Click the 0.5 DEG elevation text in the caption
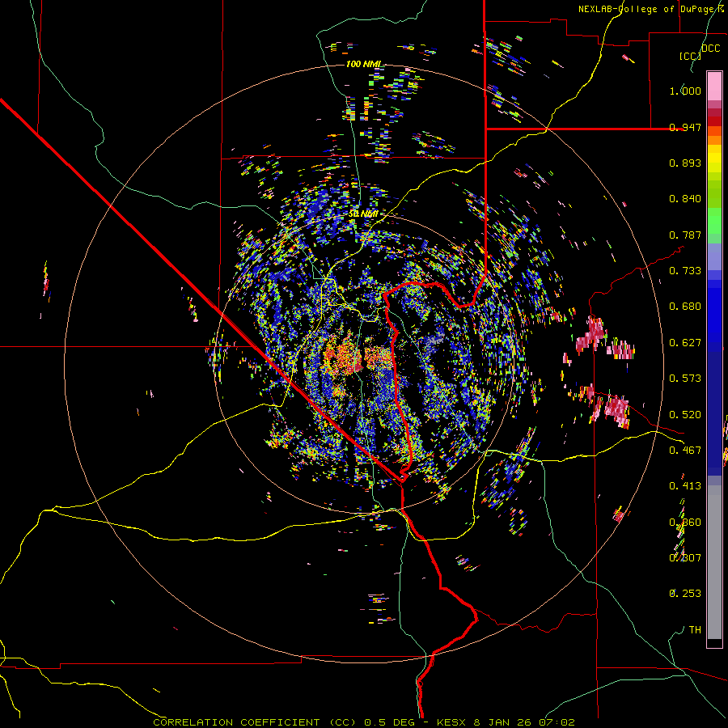 click(390, 722)
